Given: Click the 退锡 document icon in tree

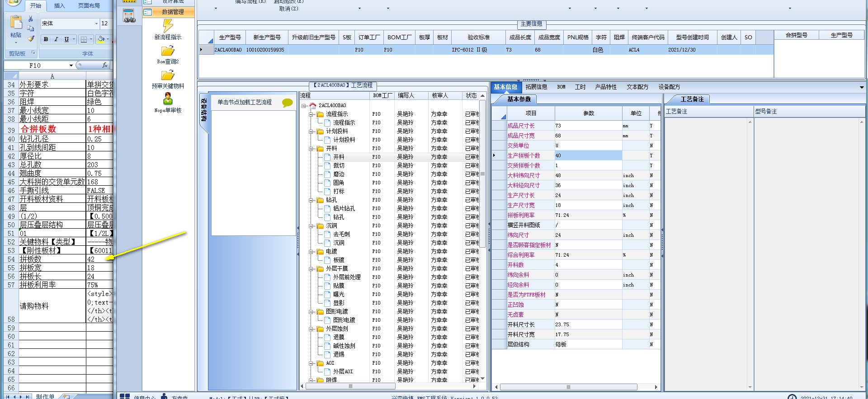Looking at the screenshot, I should (327, 355).
